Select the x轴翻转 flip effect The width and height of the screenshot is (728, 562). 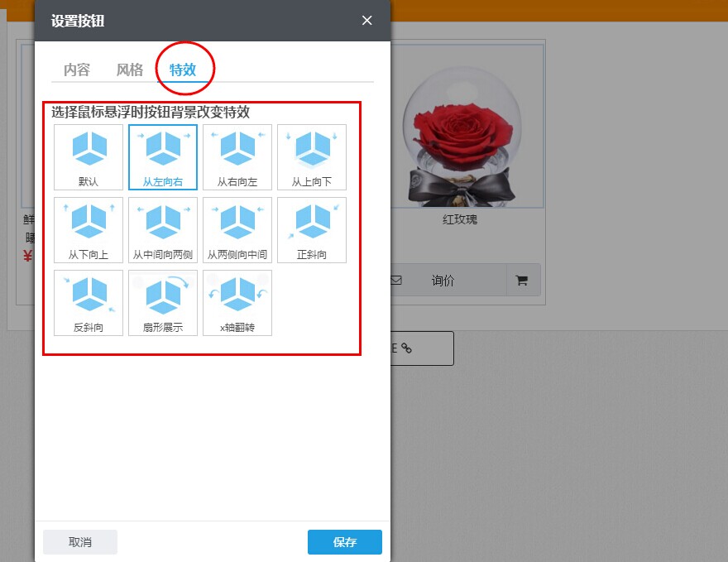click(237, 303)
